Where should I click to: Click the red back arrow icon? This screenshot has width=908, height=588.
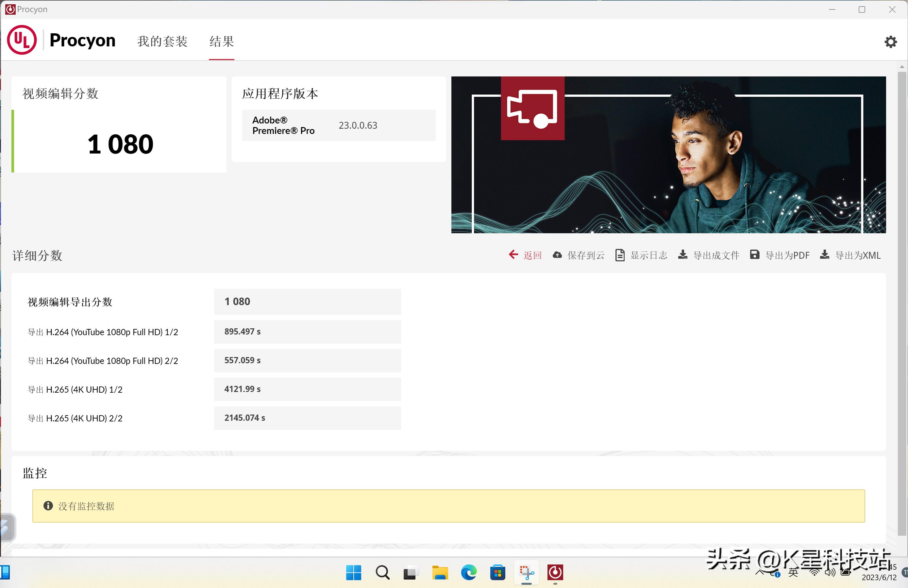click(x=513, y=255)
